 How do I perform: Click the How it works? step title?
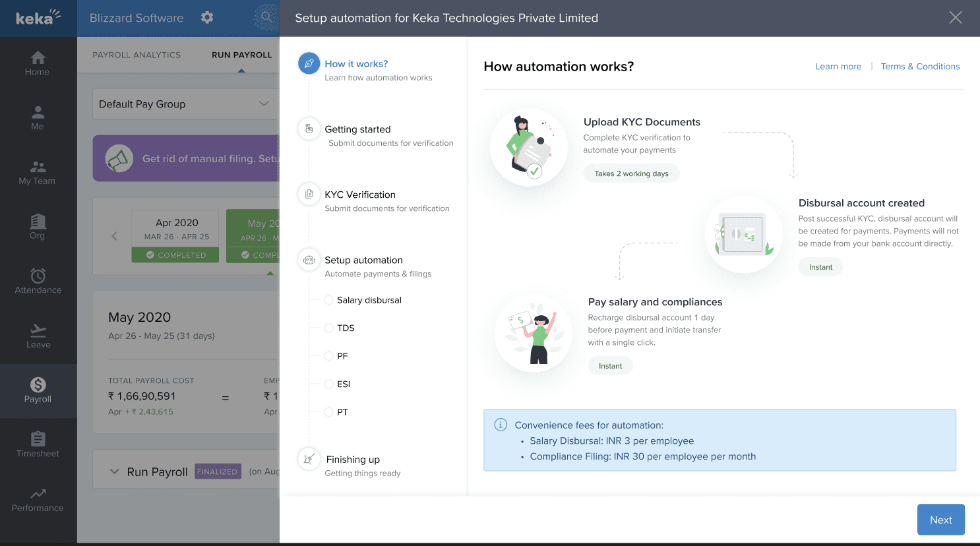point(356,64)
